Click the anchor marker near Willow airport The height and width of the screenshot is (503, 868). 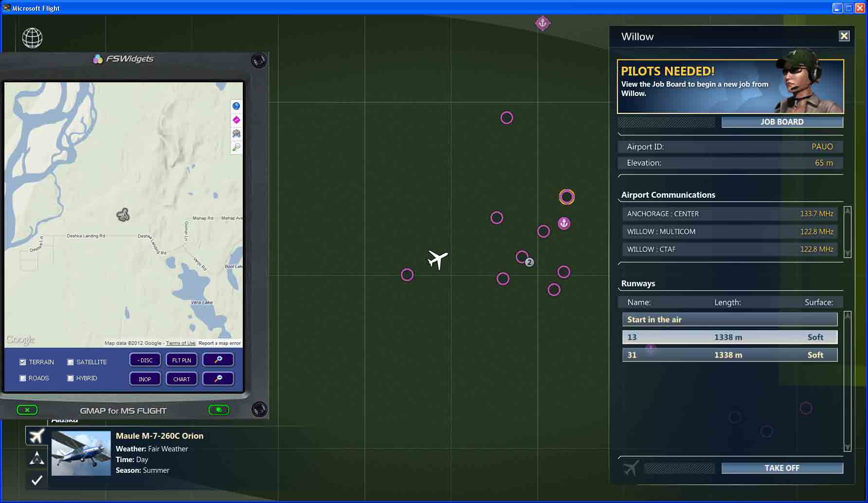pyautogui.click(x=564, y=224)
